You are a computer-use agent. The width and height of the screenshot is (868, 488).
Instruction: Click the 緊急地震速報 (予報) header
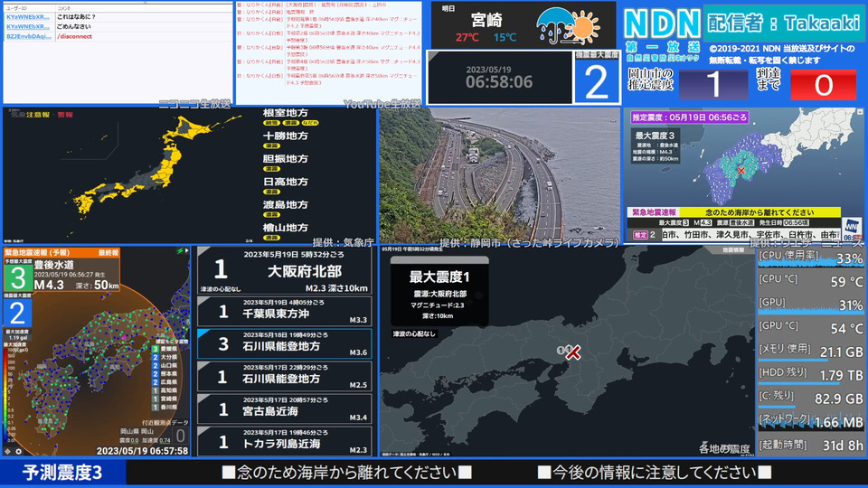click(37, 252)
